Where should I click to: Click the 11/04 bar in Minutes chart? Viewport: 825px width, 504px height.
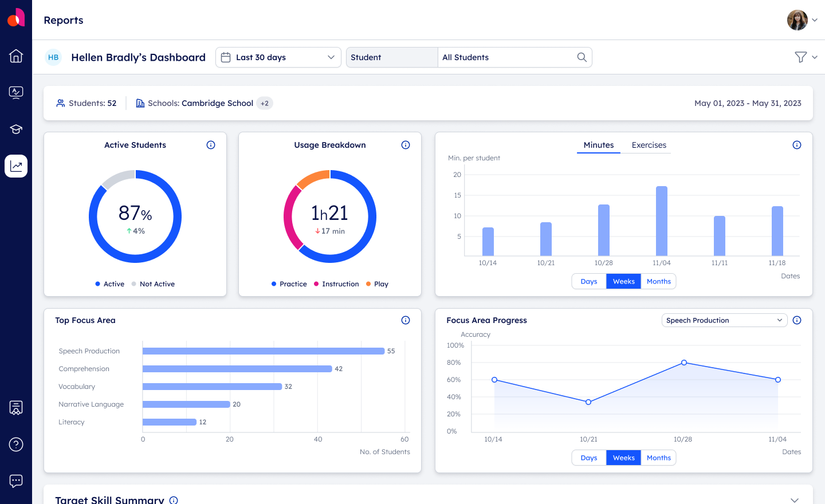tap(662, 221)
